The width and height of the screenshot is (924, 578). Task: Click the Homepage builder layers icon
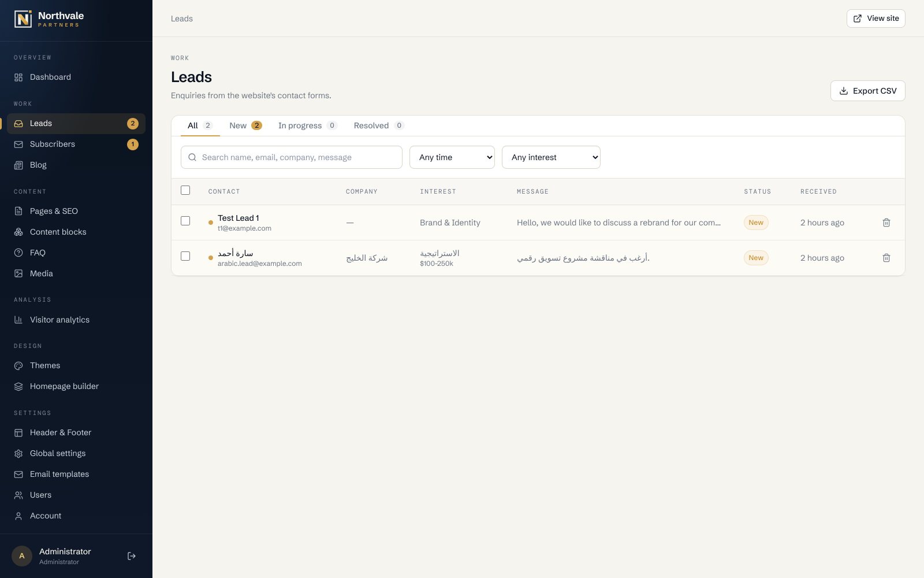coord(18,387)
